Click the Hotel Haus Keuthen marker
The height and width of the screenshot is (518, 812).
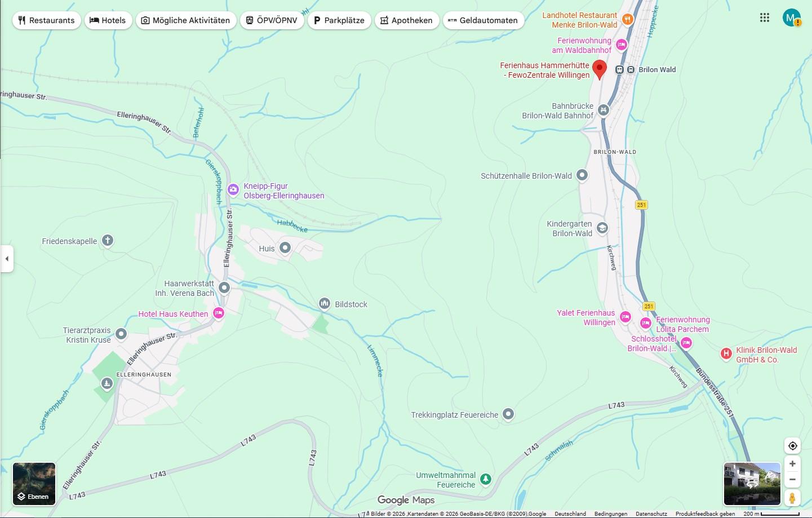(x=219, y=313)
